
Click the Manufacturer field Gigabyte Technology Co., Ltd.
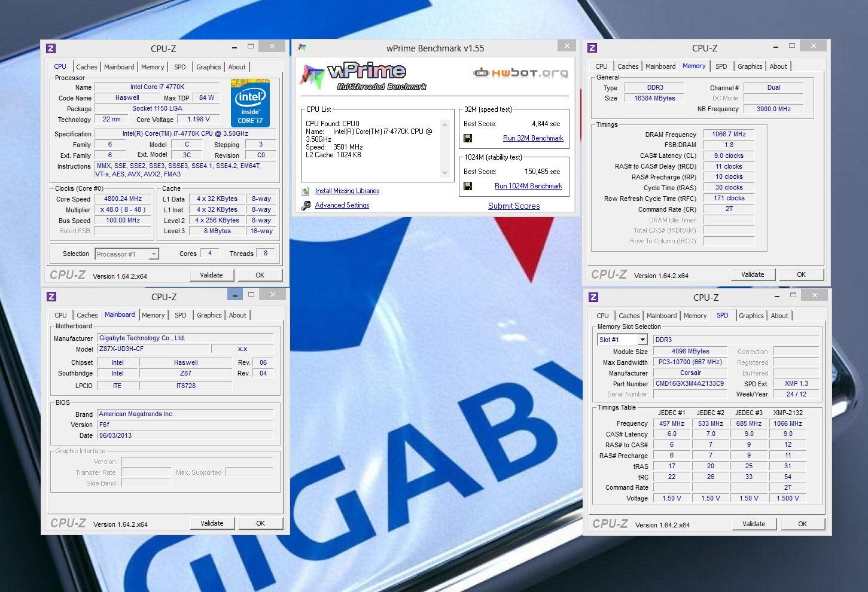(185, 338)
